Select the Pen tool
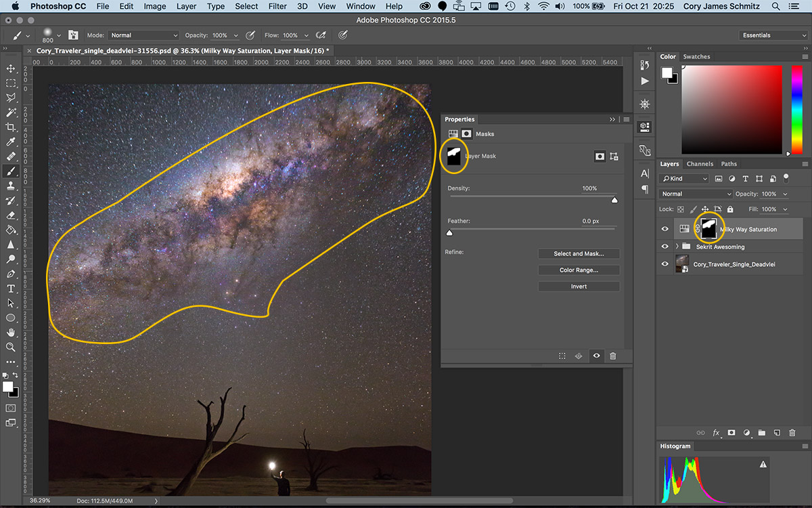This screenshot has width=812, height=508. (x=11, y=274)
